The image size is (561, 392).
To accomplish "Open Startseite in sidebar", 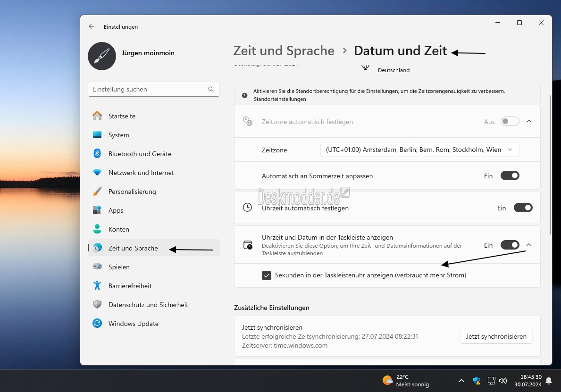I will pyautogui.click(x=154, y=116).
